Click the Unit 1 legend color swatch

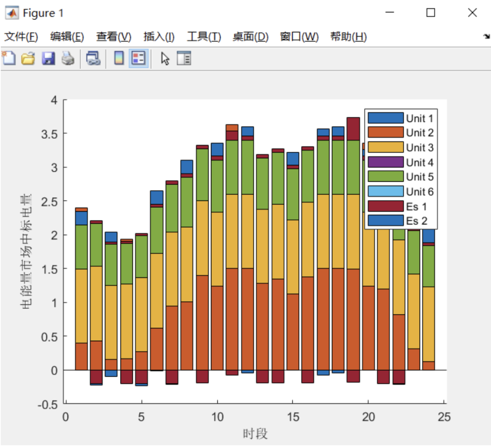(386, 118)
